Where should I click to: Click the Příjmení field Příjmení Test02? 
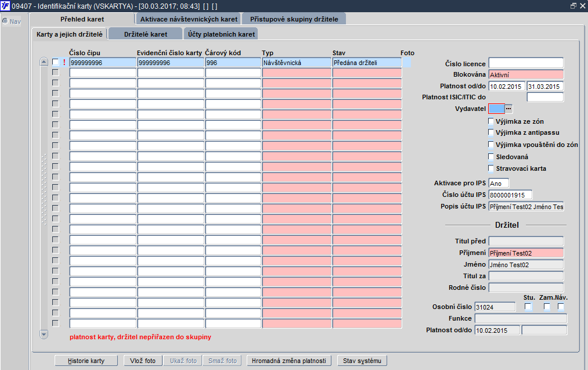point(526,253)
